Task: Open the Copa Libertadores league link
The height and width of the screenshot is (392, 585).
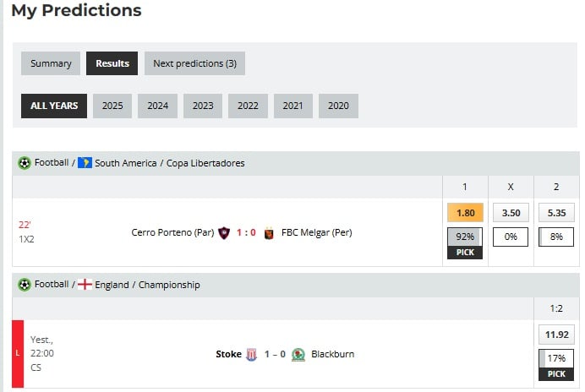Action: pos(204,163)
